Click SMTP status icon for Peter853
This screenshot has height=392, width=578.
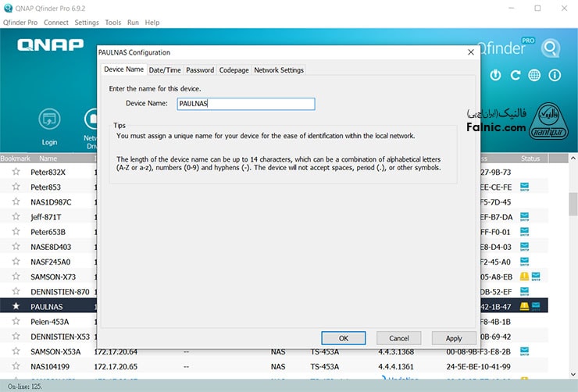(524, 187)
